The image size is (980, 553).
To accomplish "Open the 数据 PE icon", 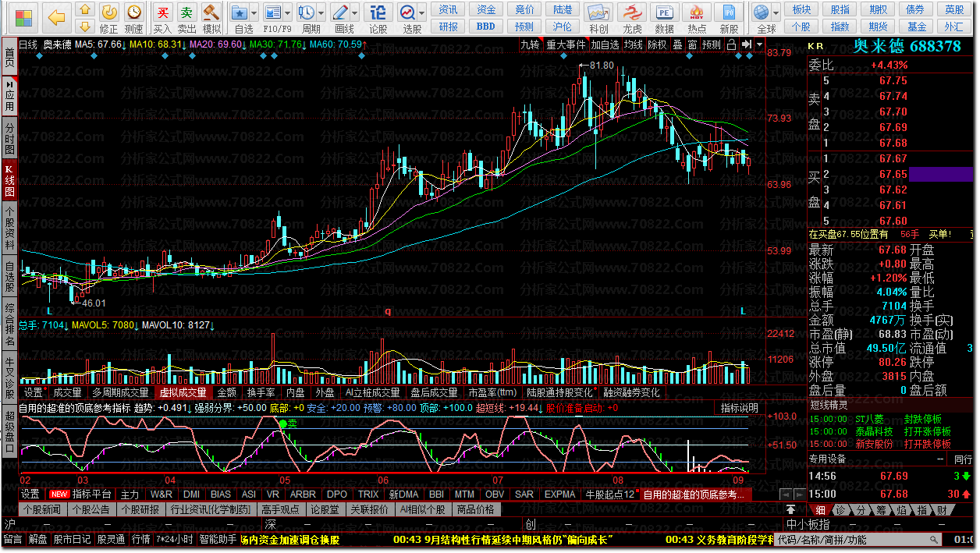I will point(664,12).
